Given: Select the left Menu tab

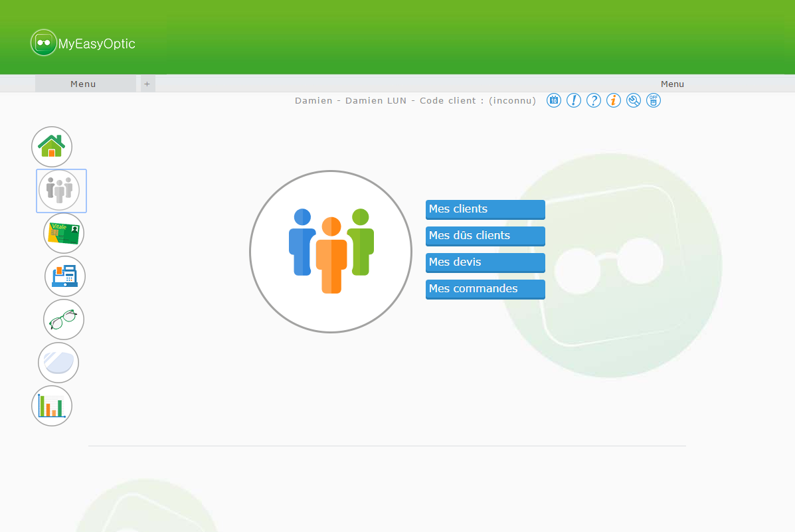Looking at the screenshot, I should tap(85, 84).
